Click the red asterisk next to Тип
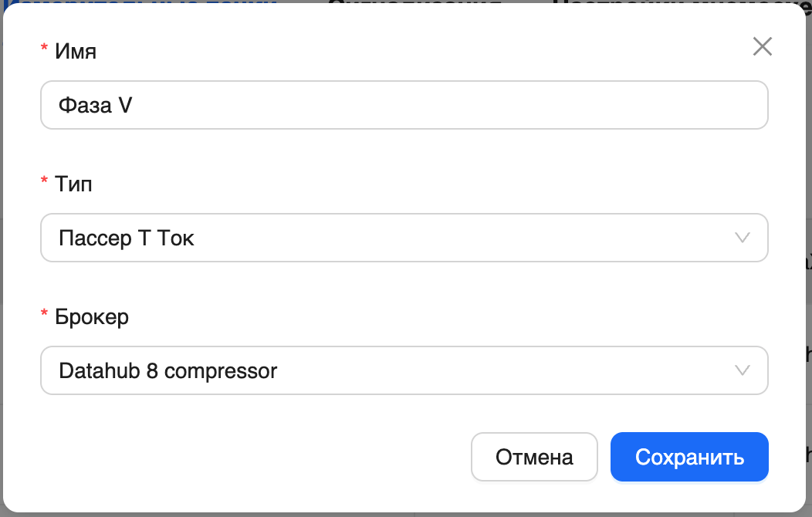 coord(43,179)
